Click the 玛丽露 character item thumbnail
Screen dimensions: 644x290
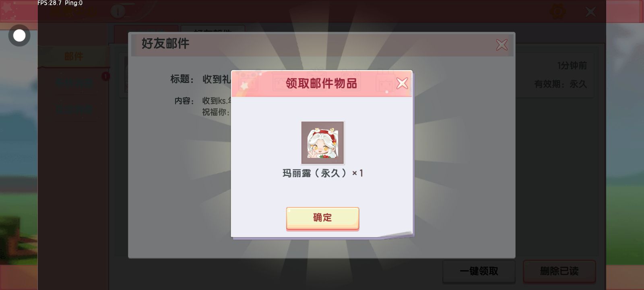point(322,143)
